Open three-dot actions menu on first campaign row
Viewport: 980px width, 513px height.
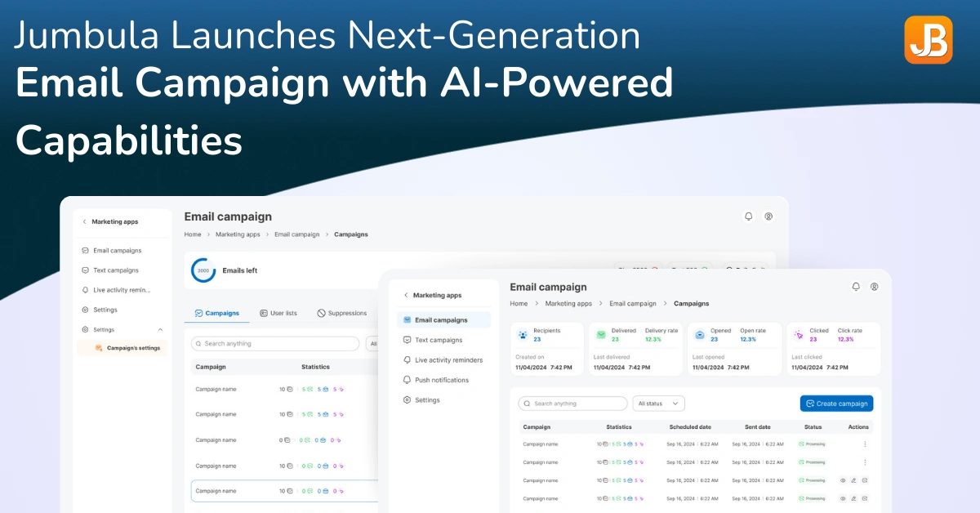(x=865, y=444)
